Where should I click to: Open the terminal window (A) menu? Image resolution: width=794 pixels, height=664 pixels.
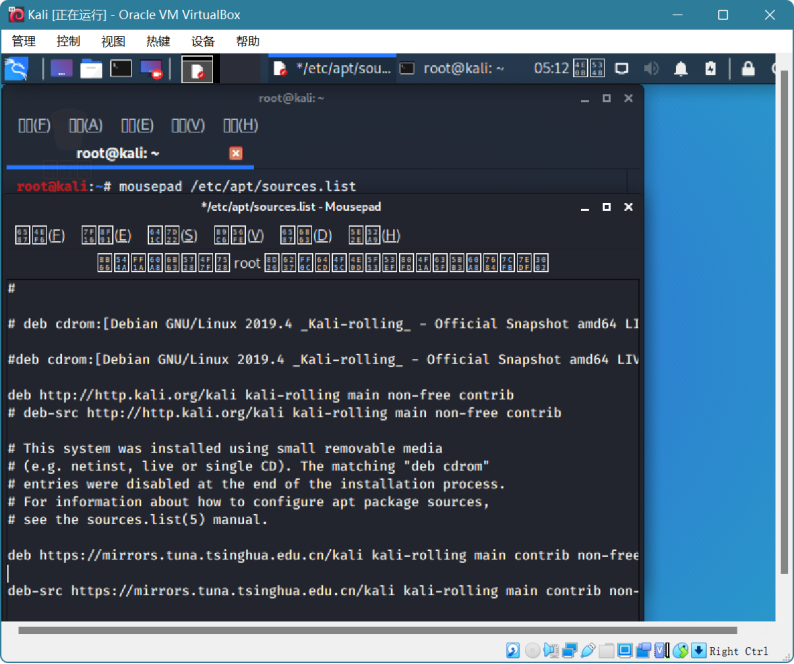(86, 125)
